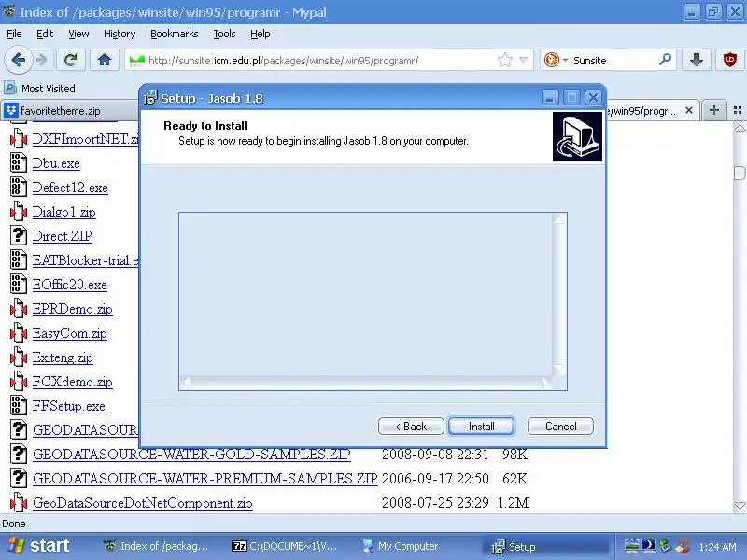Open a new tab with plus button
The width and height of the screenshot is (747, 560).
pyautogui.click(x=714, y=110)
